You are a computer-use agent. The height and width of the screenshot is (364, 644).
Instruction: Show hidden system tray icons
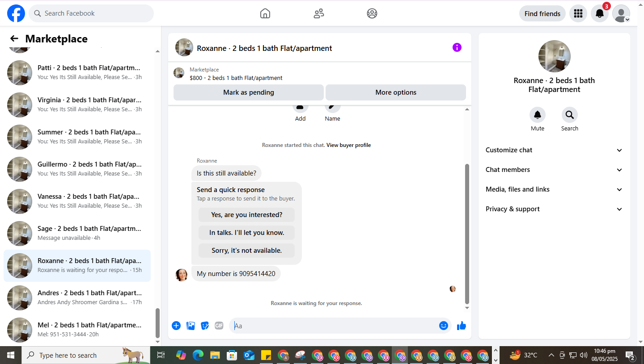pos(551,355)
